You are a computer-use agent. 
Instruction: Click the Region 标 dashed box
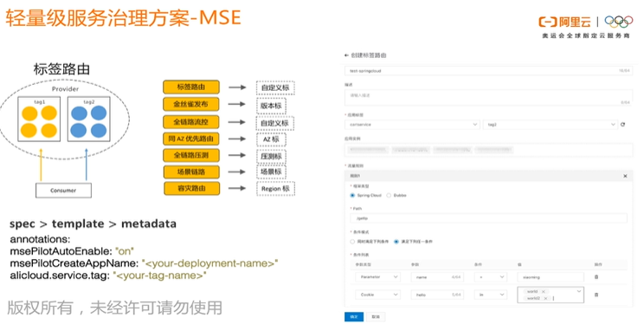coord(275,189)
